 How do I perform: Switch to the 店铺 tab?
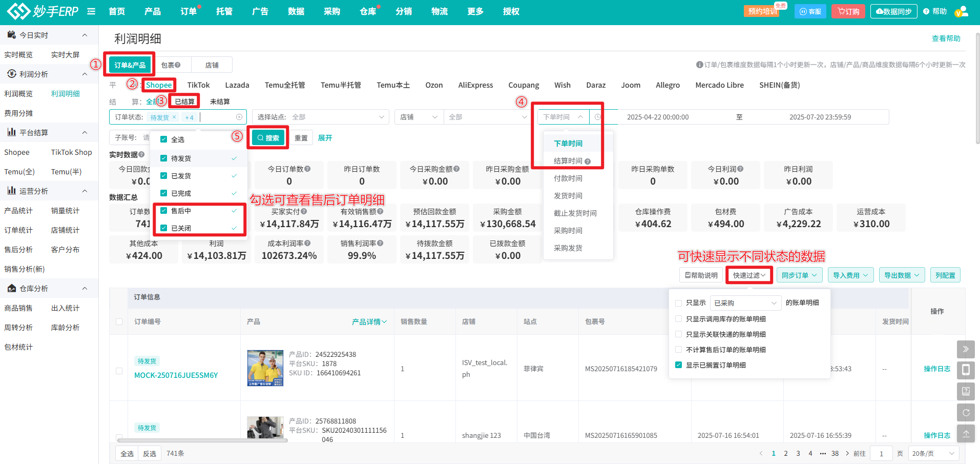click(212, 65)
